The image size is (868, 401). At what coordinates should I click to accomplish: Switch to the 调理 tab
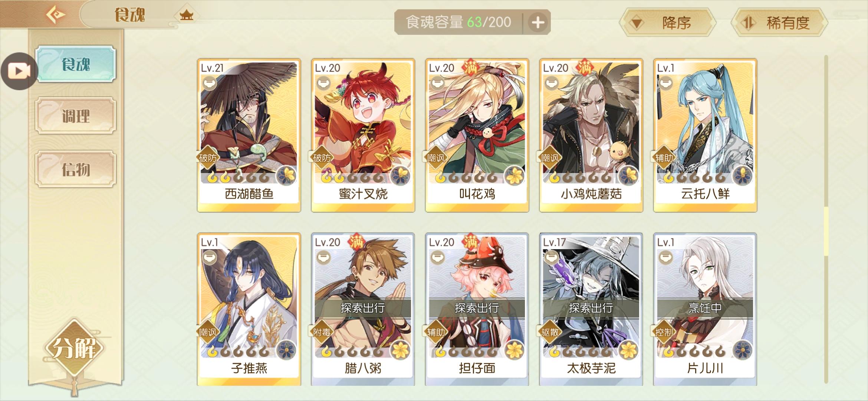pyautogui.click(x=76, y=115)
